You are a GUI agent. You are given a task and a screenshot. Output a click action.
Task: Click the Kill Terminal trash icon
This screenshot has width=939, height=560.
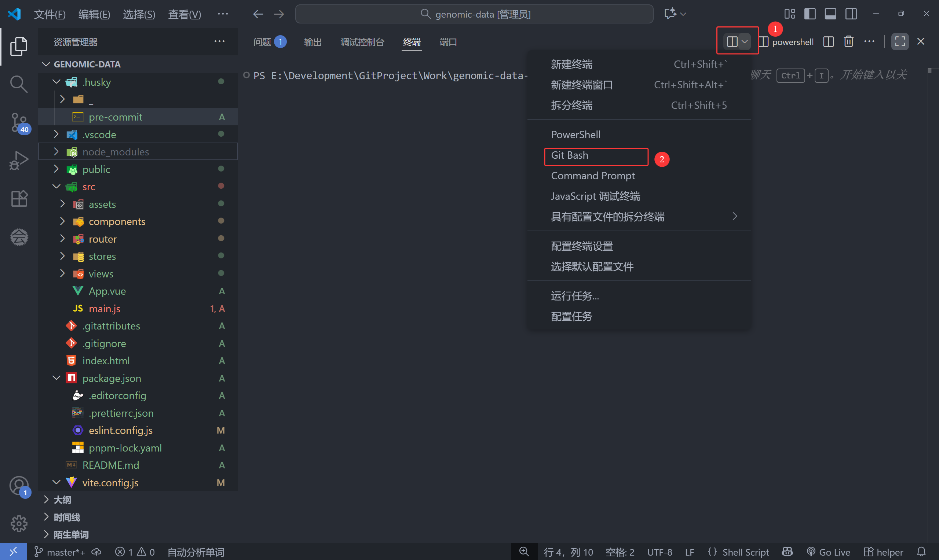click(x=848, y=41)
